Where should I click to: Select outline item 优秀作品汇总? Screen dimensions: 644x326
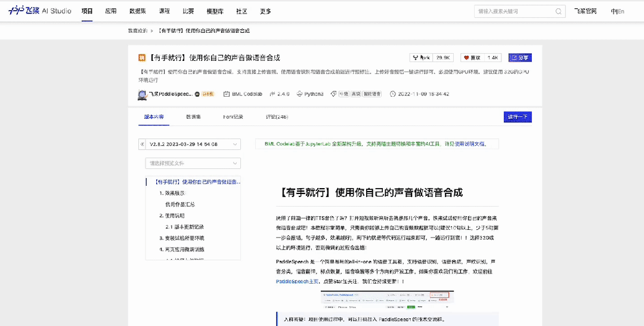point(180,204)
